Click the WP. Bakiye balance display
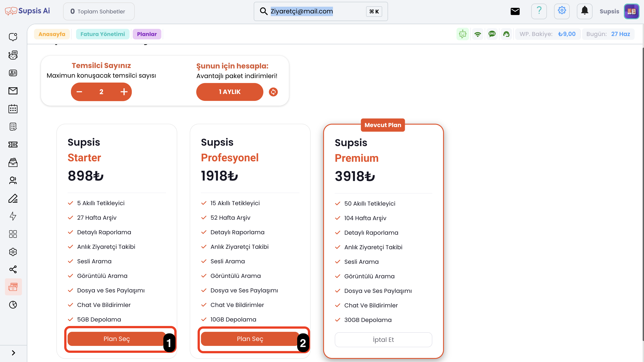Image resolution: width=644 pixels, height=362 pixels. (x=548, y=34)
